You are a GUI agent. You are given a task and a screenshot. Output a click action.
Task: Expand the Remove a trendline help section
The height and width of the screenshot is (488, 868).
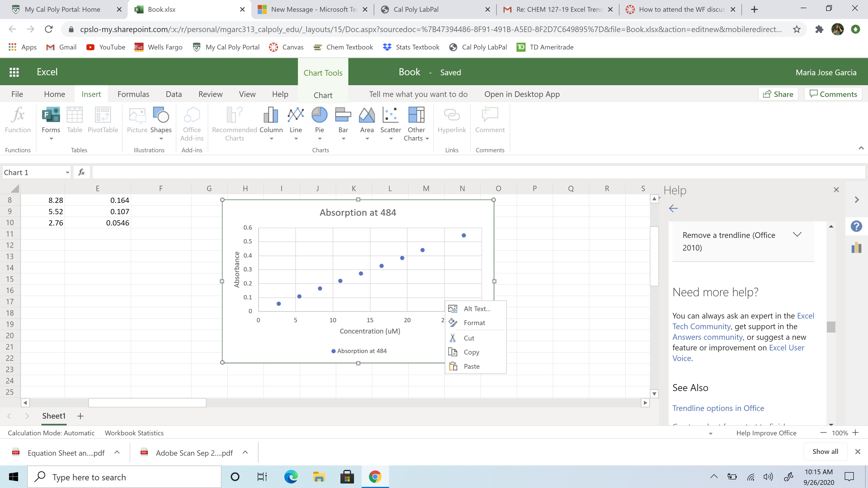coord(797,235)
